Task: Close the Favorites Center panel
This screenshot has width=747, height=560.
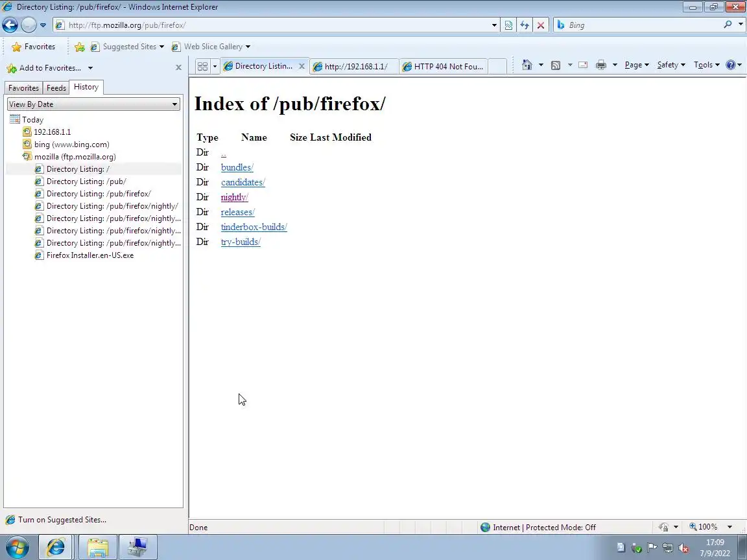Action: pos(179,67)
